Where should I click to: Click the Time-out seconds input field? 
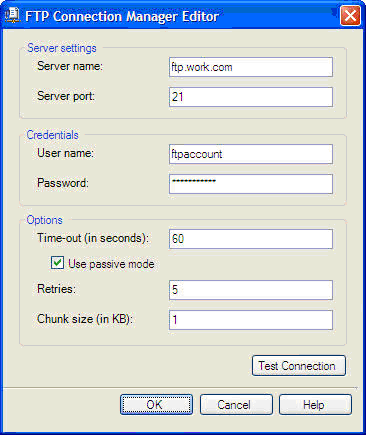point(251,239)
